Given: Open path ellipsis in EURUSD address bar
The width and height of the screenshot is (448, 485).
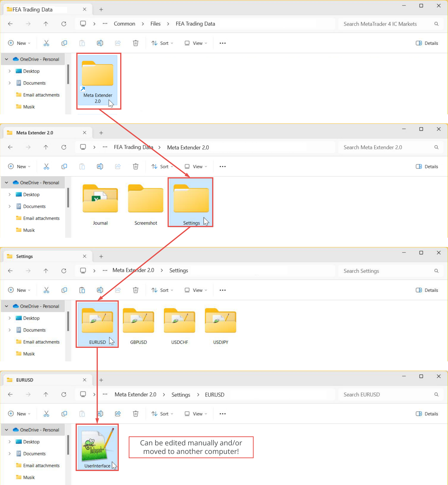Looking at the screenshot, I should point(105,395).
